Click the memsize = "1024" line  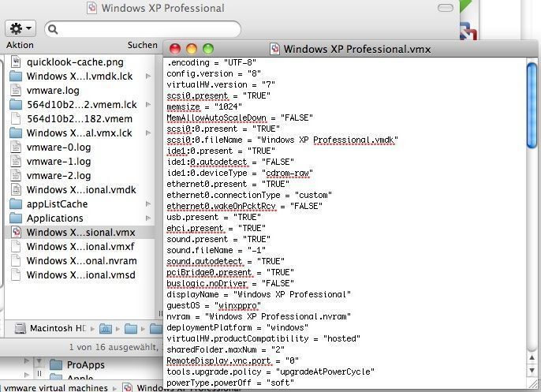[204, 106]
